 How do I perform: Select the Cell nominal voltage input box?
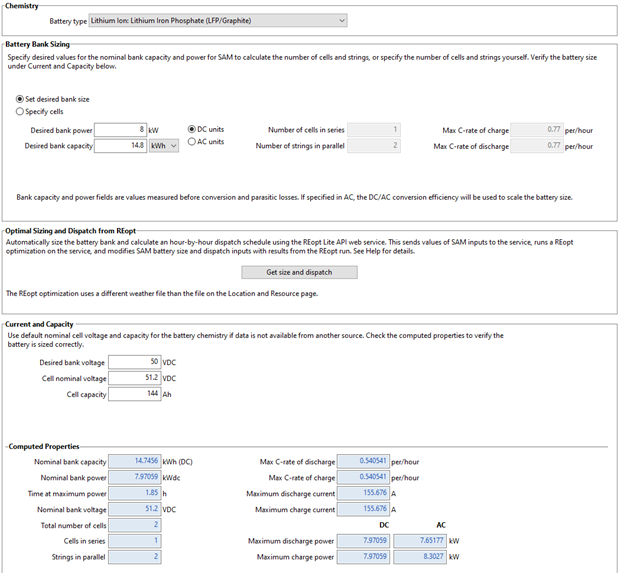tap(133, 378)
